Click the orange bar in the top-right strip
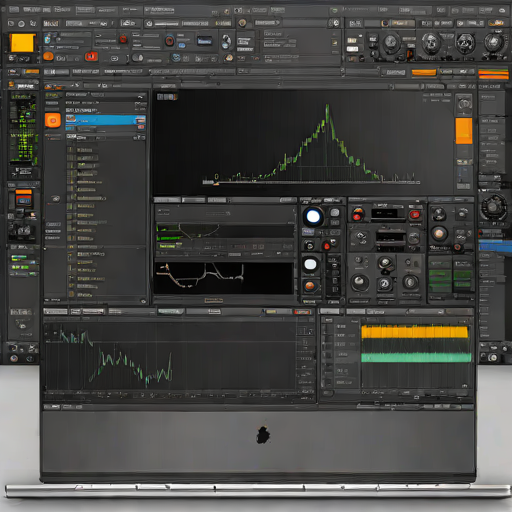 pos(424,72)
